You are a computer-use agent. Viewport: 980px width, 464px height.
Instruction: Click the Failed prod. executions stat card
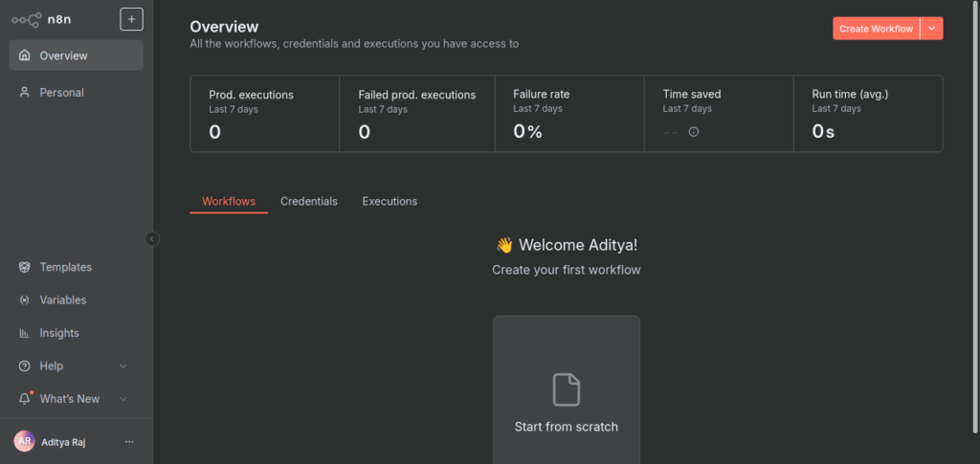point(416,114)
